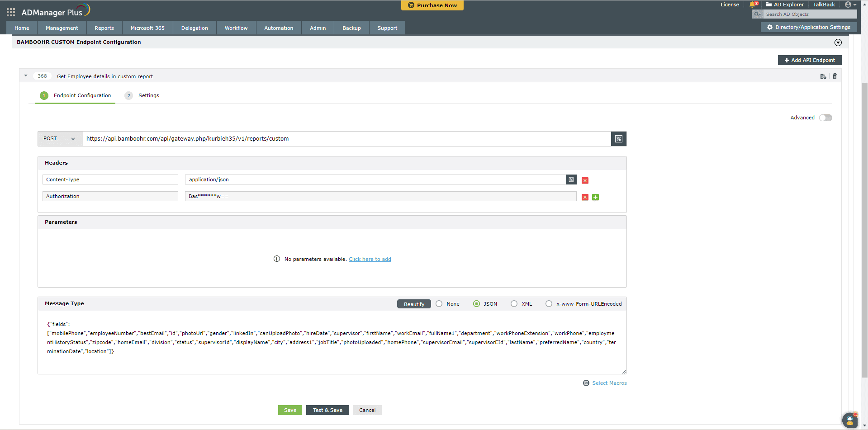
Task: Insert macro in the endpoint URL field
Action: coord(619,139)
